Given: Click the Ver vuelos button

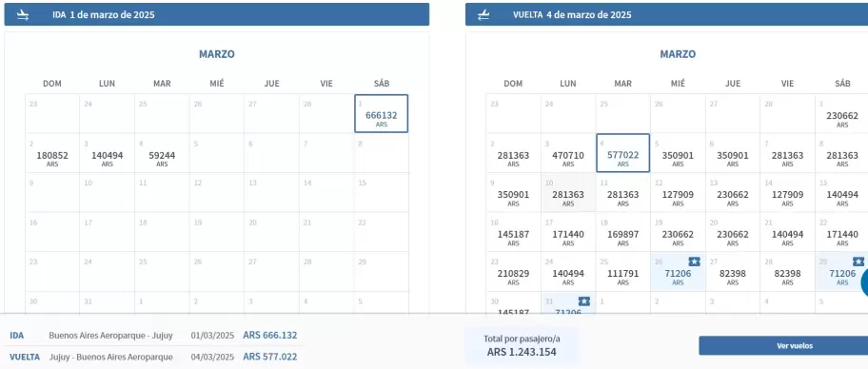Looking at the screenshot, I should pyautogui.click(x=783, y=346).
